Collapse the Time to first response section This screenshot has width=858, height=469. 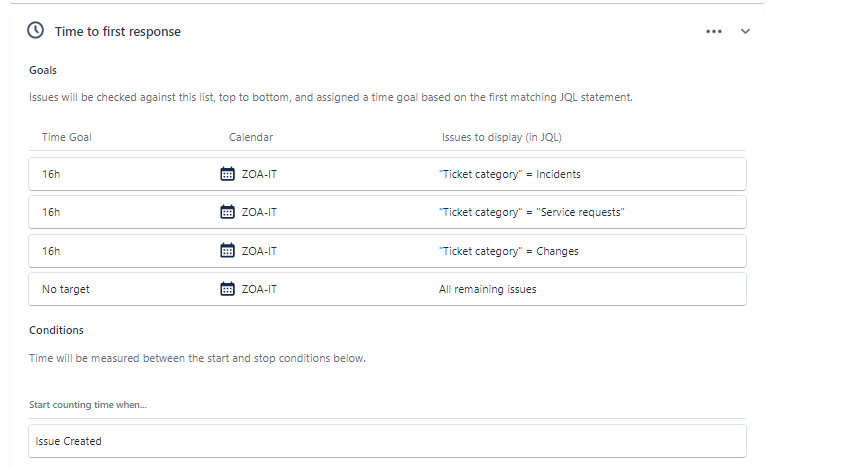[745, 32]
